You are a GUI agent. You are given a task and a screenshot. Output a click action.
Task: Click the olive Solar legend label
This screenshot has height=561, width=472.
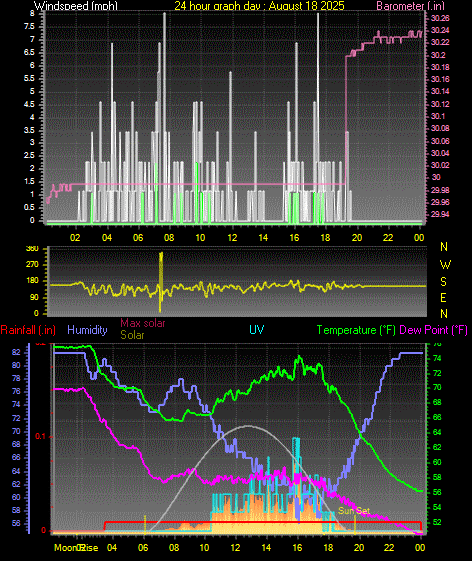[132, 335]
